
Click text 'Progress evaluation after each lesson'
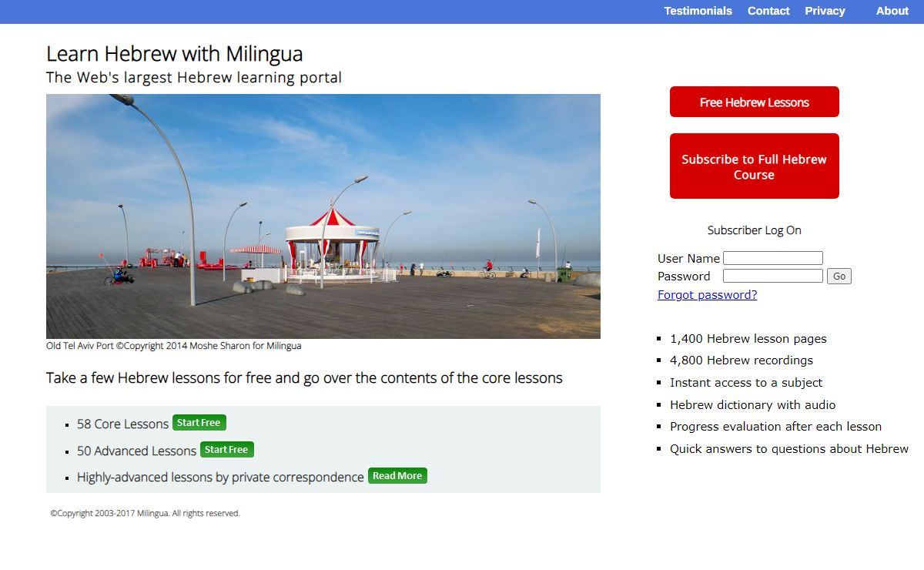[x=775, y=427]
